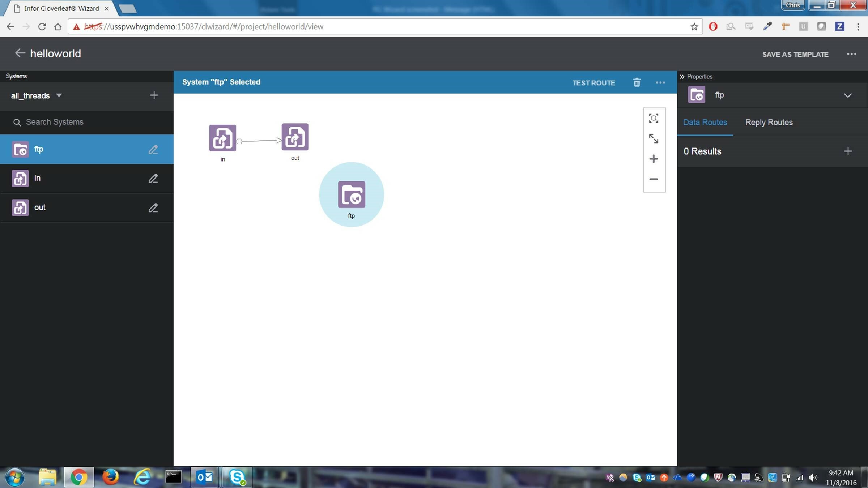This screenshot has height=488, width=868.
Task: Select the Data Routes tab
Action: point(705,122)
